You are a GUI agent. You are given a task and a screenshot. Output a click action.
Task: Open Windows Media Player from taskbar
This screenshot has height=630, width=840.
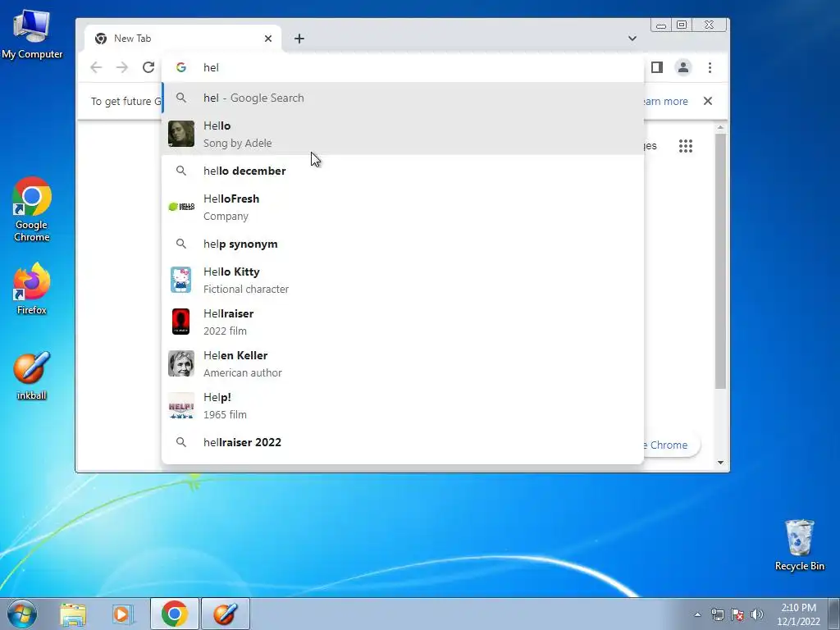[x=123, y=614]
